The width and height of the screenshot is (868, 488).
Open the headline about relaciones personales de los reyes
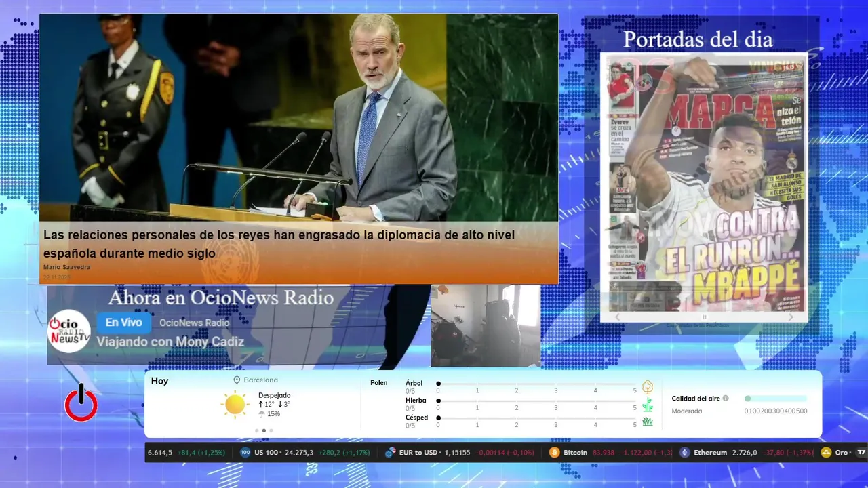click(279, 244)
